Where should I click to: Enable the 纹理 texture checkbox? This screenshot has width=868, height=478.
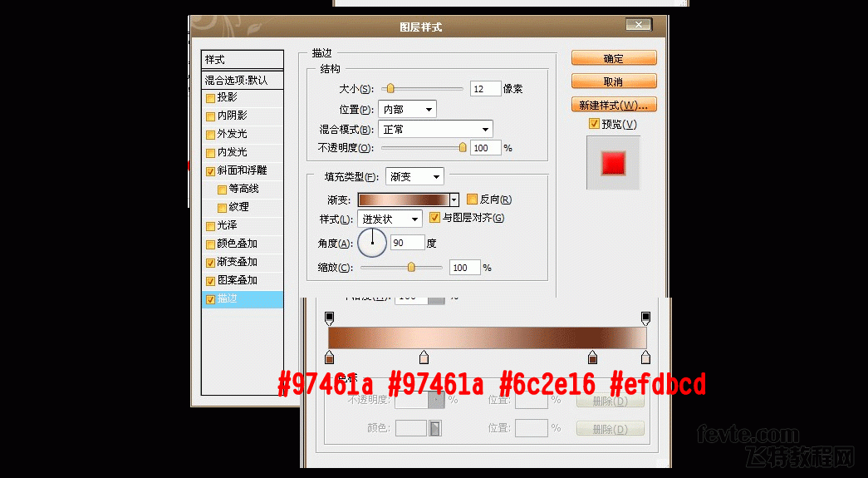pos(222,209)
